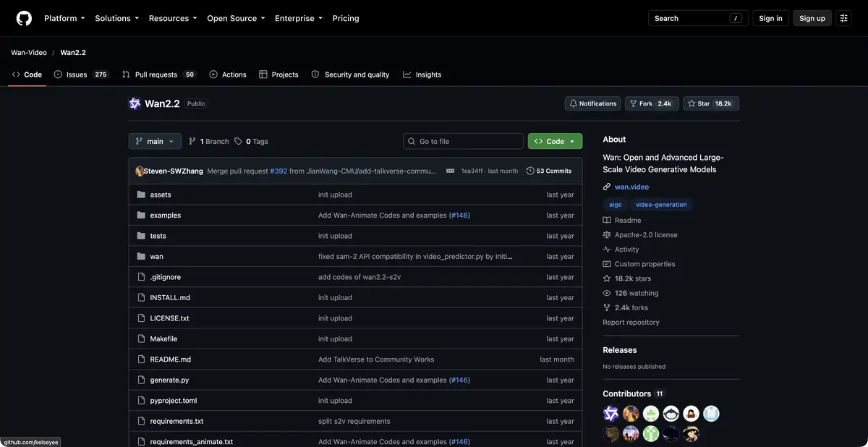The width and height of the screenshot is (868, 447).
Task: Open the Apache-2.0 license link
Action: click(646, 235)
